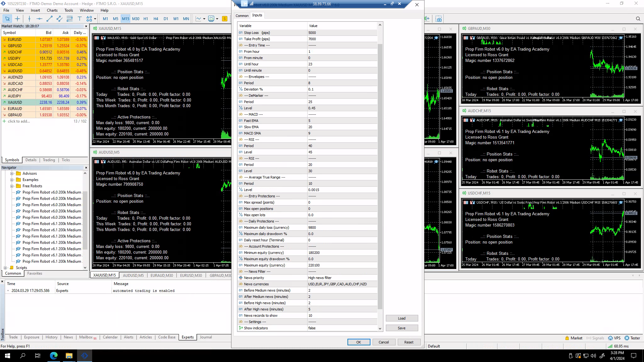Switch chart to M5 timeframe
The height and width of the screenshot is (362, 644).
[x=115, y=19]
